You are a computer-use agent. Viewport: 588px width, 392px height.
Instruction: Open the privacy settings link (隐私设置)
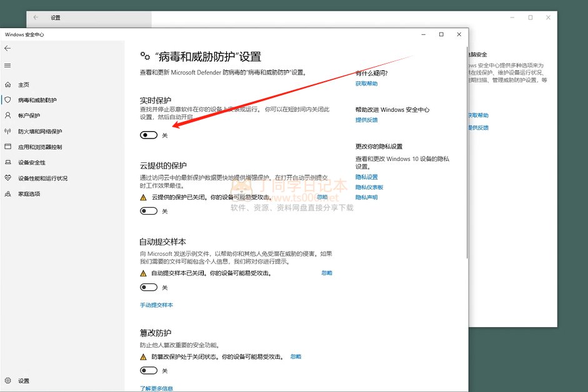point(366,177)
